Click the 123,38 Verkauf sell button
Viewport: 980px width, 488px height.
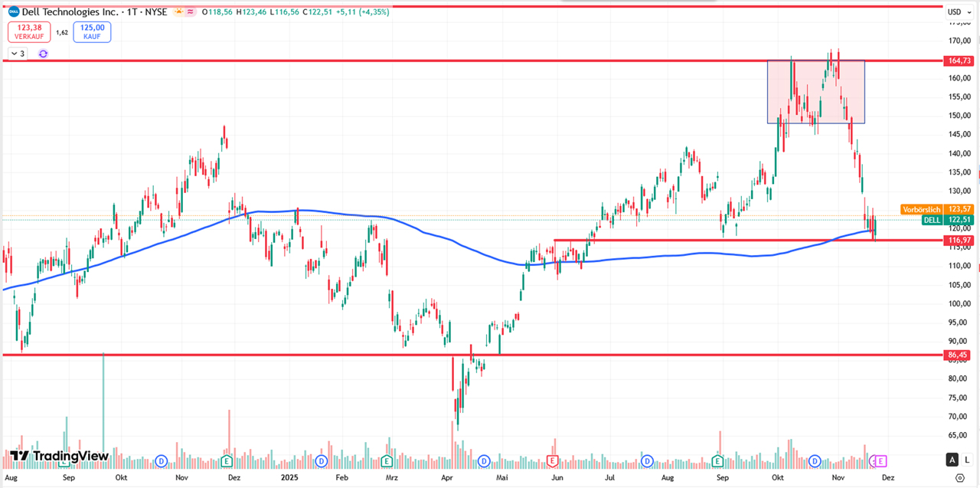point(29,31)
